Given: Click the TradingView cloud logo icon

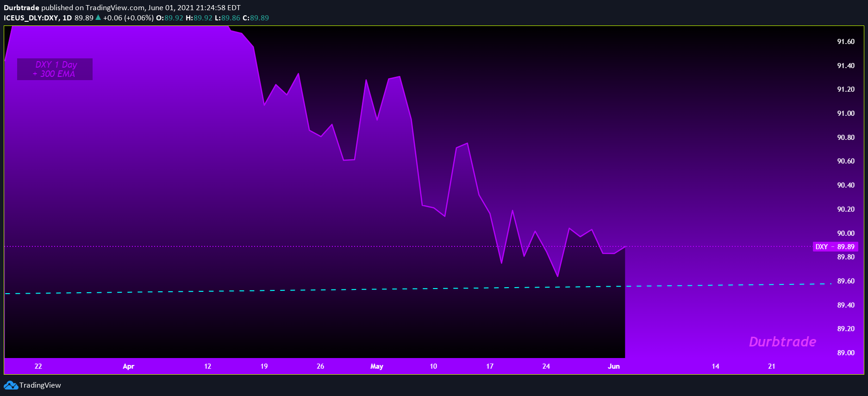Looking at the screenshot, I should (11, 385).
